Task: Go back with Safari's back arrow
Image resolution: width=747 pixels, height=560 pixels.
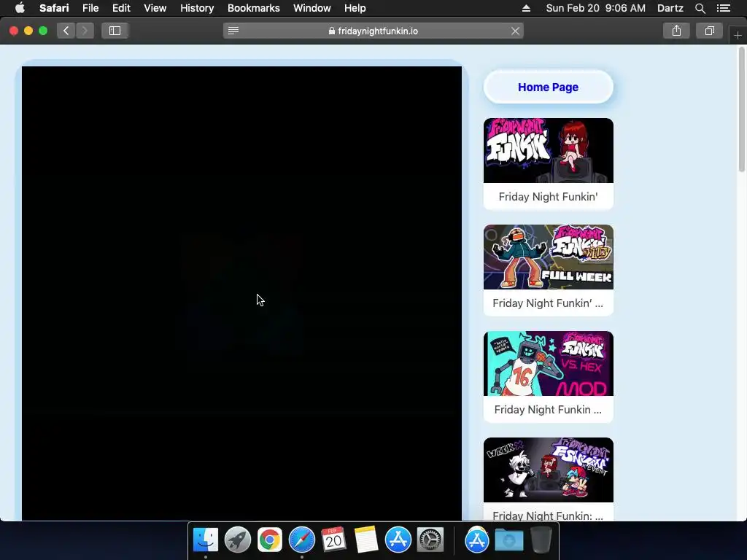Action: tap(66, 31)
